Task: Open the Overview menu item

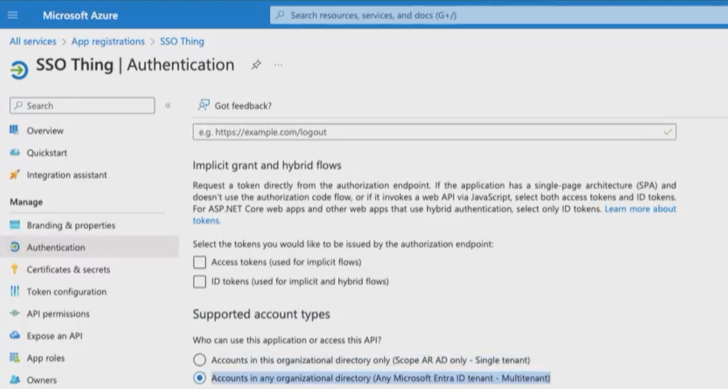Action: [x=45, y=131]
